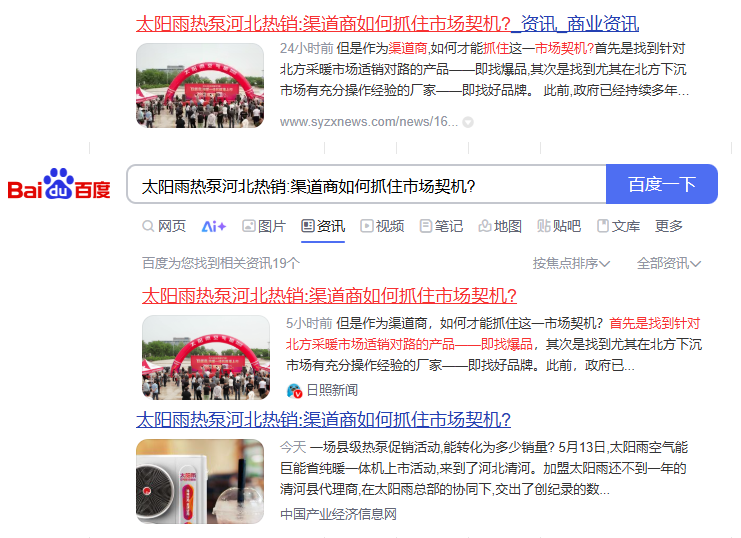This screenshot has height=538, width=741.
Task: Open the heat pump product thumbnail
Action: (x=200, y=481)
